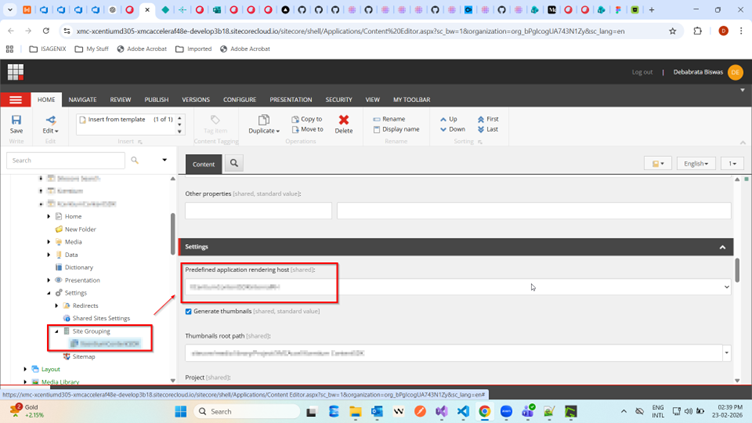Click the Log out link
The image size is (752, 423).
point(642,72)
